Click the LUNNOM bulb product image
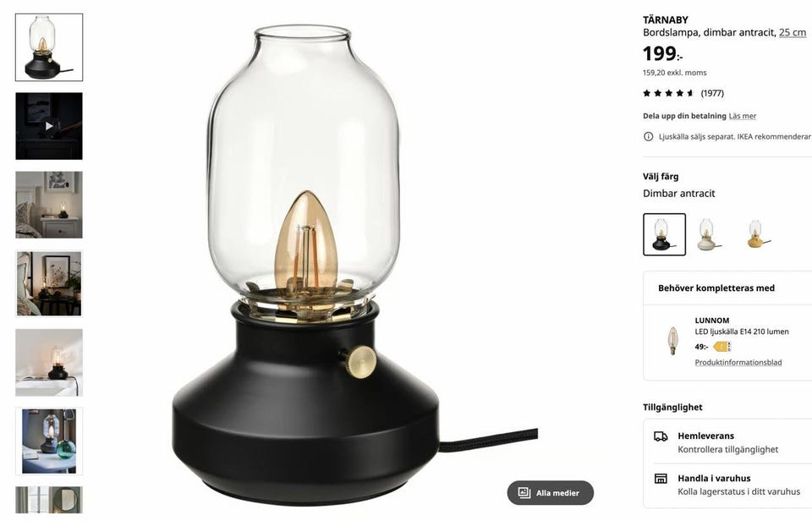The height and width of the screenshot is (521, 812). pyautogui.click(x=672, y=341)
